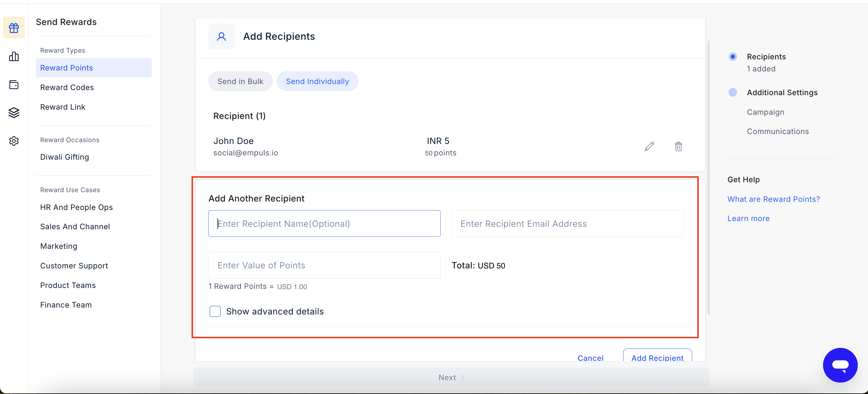Select the Additional Settings step indicator
The width and height of the screenshot is (868, 394).
[733, 92]
